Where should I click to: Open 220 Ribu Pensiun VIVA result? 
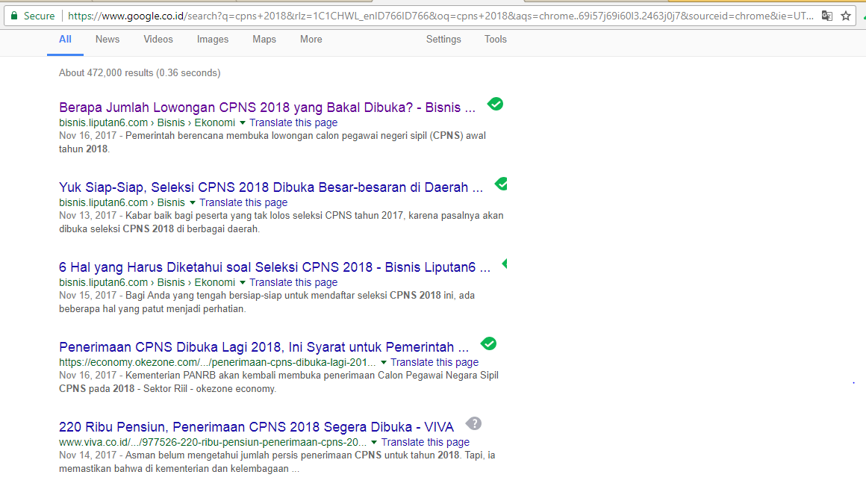(256, 426)
